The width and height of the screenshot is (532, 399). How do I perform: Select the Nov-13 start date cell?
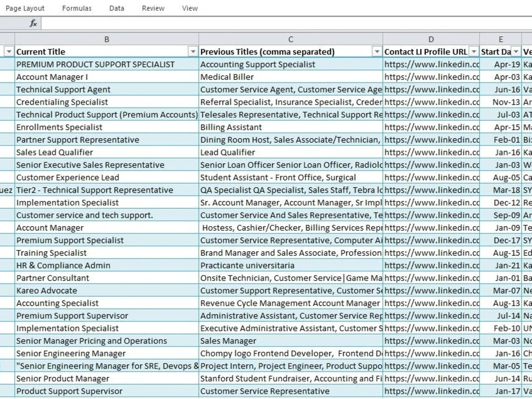pyautogui.click(x=501, y=102)
